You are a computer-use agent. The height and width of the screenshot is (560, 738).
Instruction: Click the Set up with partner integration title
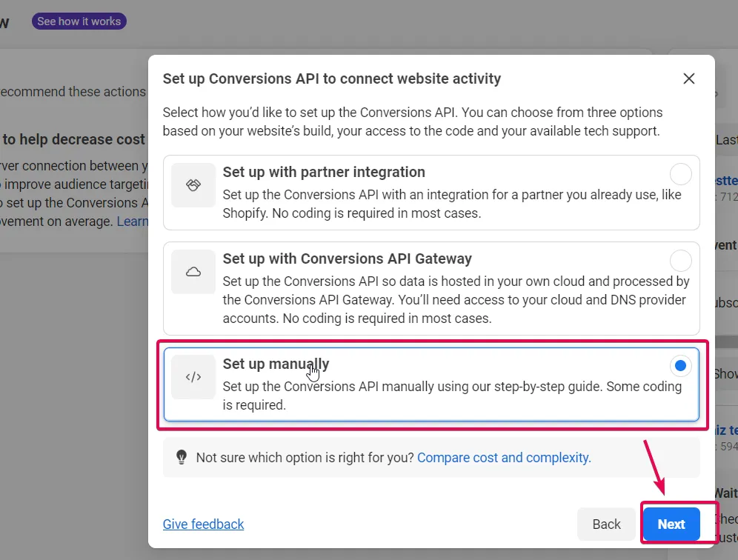[324, 172]
